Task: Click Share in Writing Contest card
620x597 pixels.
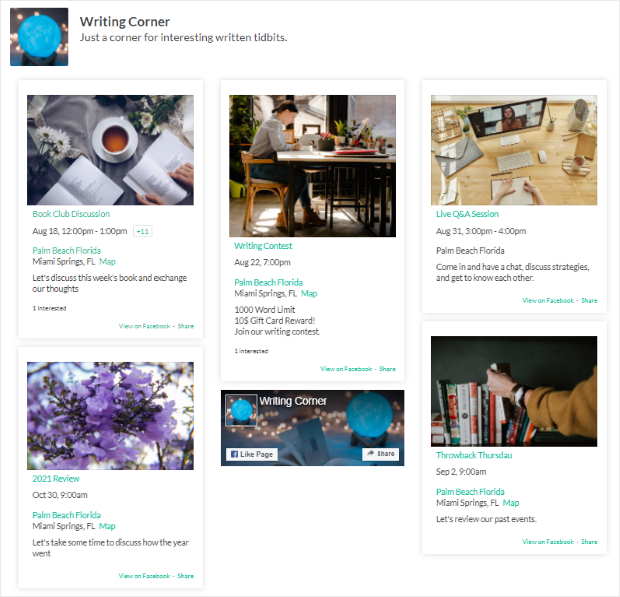Action: (388, 369)
